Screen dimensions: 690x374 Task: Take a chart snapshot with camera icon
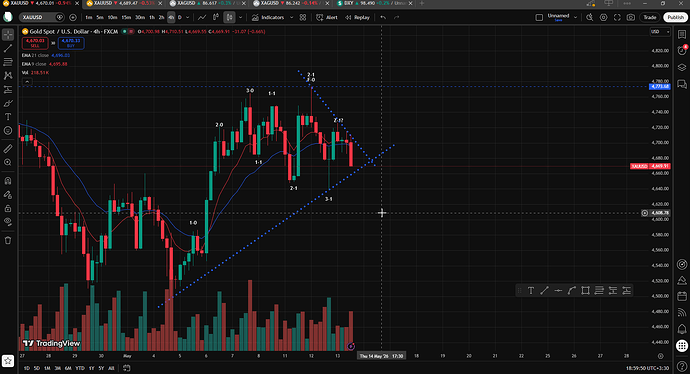631,18
